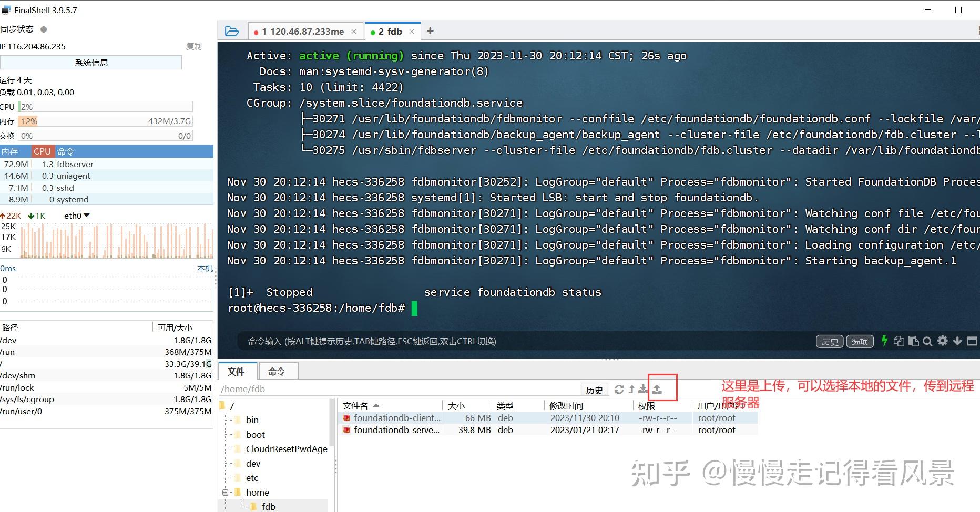
Task: Open the 系统信息 panel
Action: tap(91, 62)
